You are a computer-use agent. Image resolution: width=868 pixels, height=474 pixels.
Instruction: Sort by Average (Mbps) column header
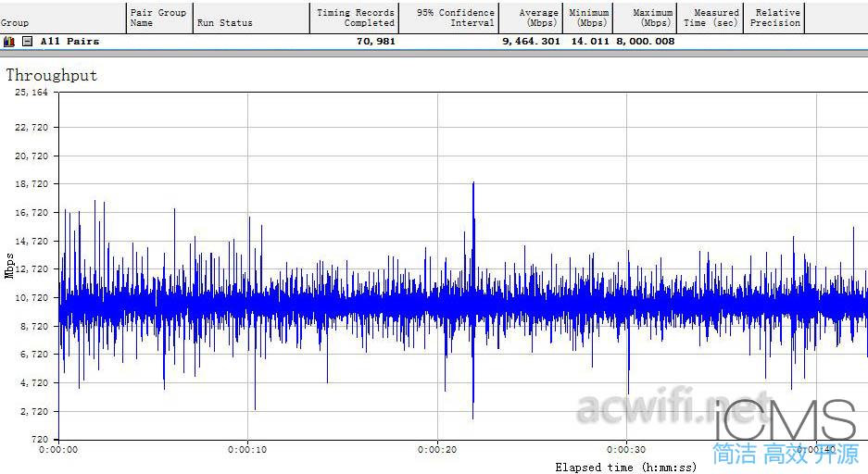pos(531,18)
